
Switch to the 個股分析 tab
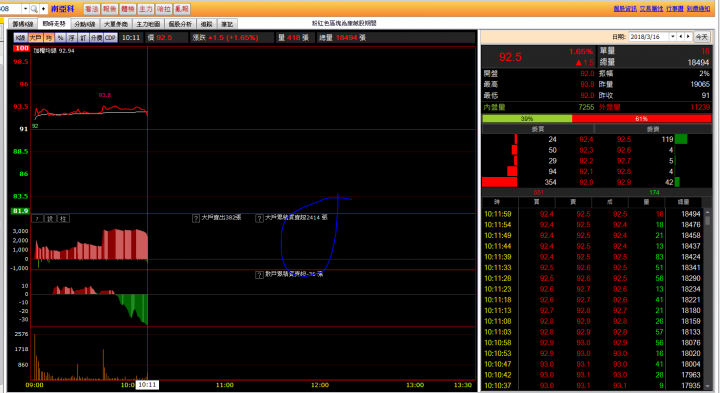pos(180,24)
